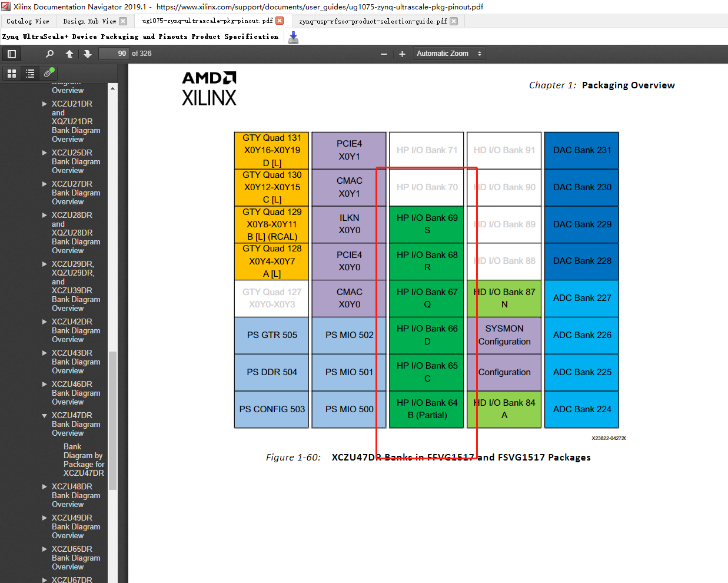The height and width of the screenshot is (583, 728).
Task: Open XCZU49DR Bank Diagram Overview link
Action: (76, 526)
